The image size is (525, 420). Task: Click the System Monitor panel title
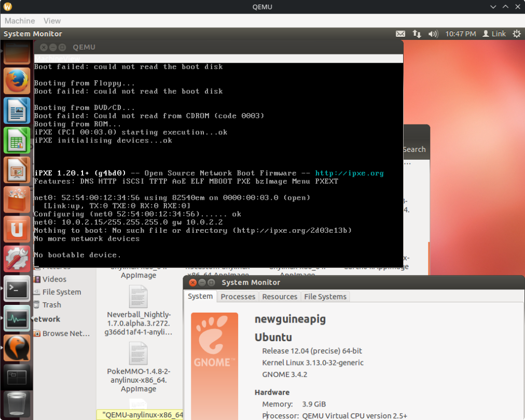[33, 34]
